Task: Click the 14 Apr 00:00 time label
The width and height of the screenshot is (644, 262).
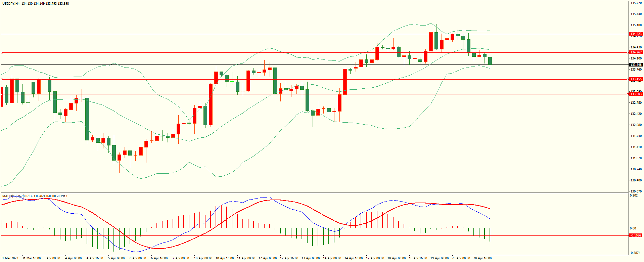Action: [x=332, y=258]
